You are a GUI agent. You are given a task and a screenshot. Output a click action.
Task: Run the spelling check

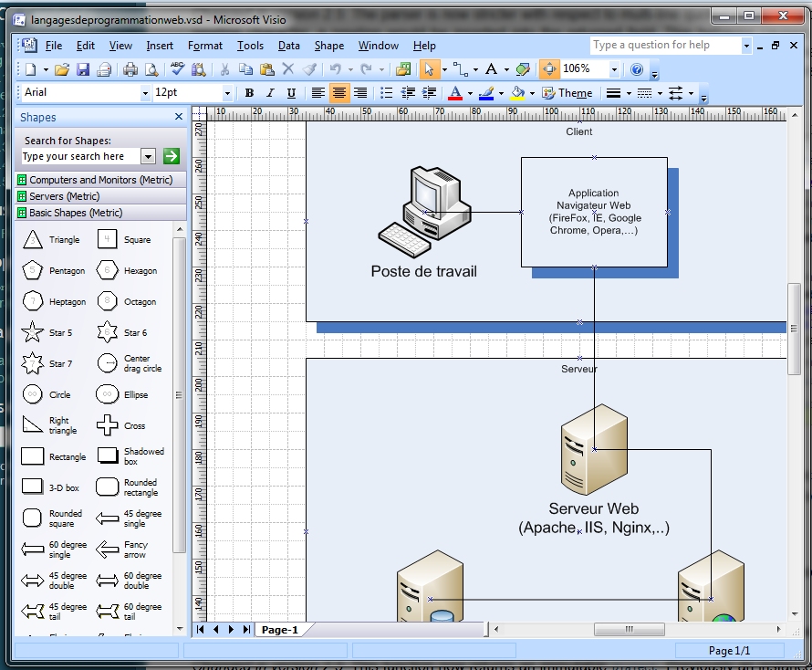click(177, 69)
